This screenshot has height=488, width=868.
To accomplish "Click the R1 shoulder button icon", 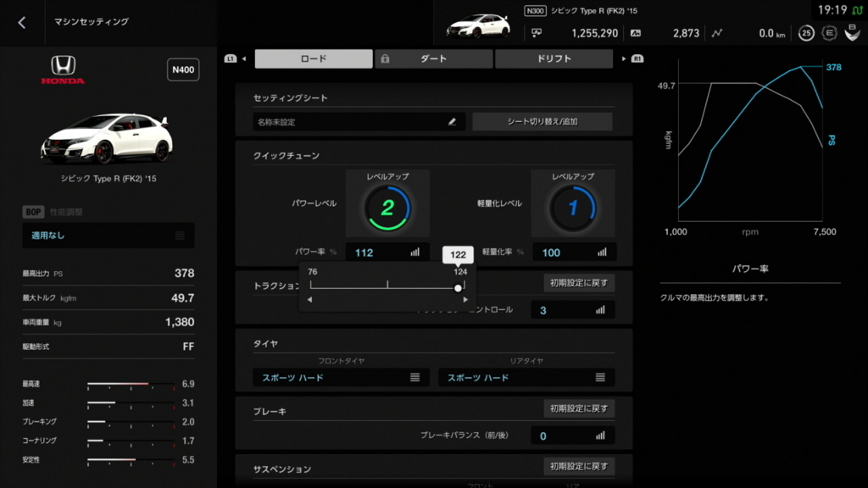I will coord(637,58).
